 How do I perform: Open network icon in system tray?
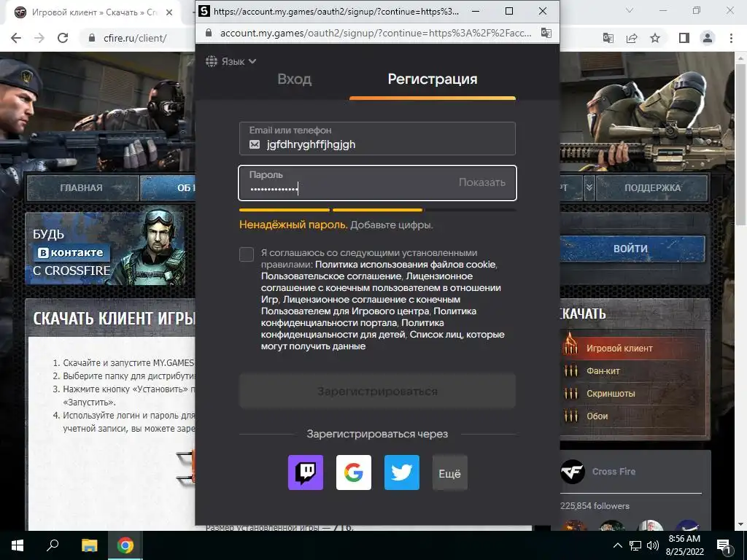635,545
